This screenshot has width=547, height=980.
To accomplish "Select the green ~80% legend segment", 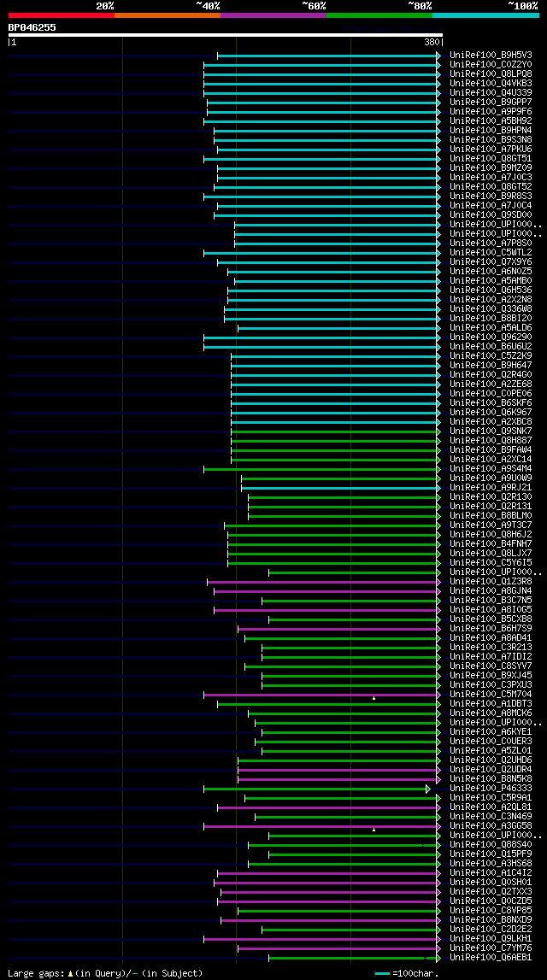I will (379, 15).
